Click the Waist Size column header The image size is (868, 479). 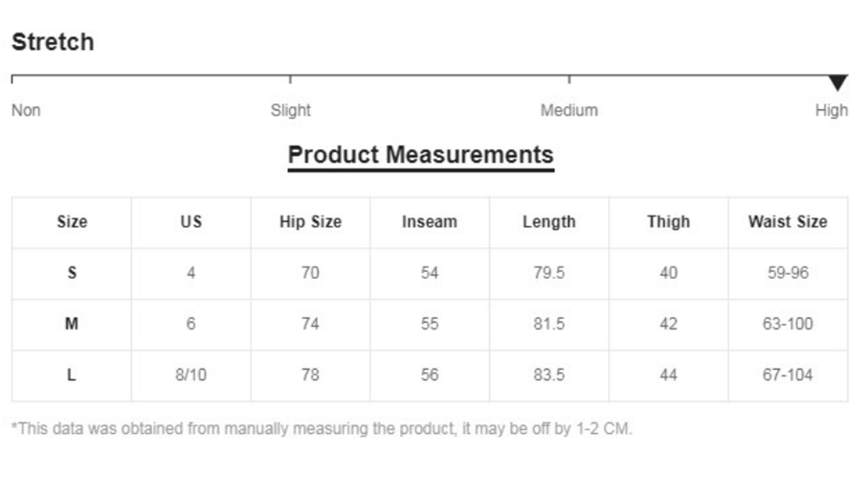[x=788, y=221]
